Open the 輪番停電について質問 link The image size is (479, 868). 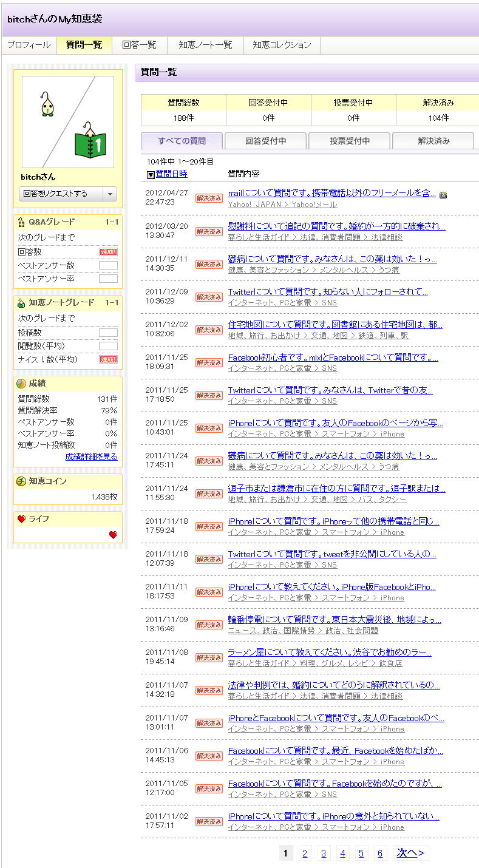335,619
